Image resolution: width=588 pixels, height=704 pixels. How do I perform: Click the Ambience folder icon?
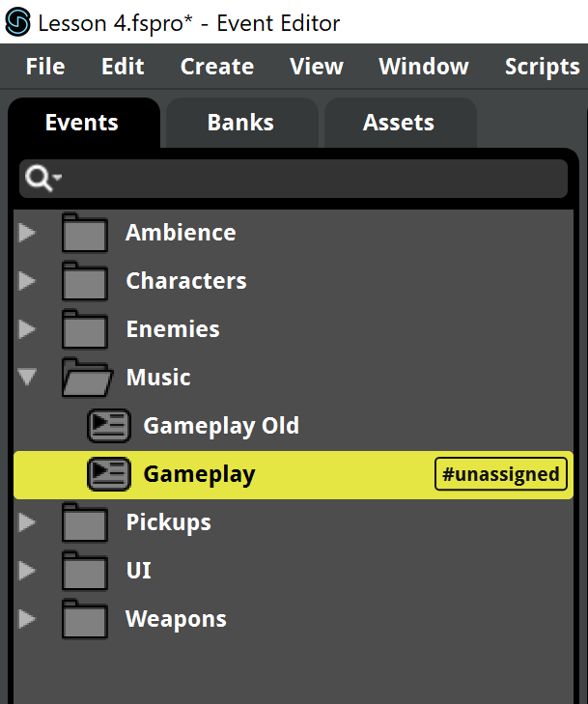(x=85, y=233)
